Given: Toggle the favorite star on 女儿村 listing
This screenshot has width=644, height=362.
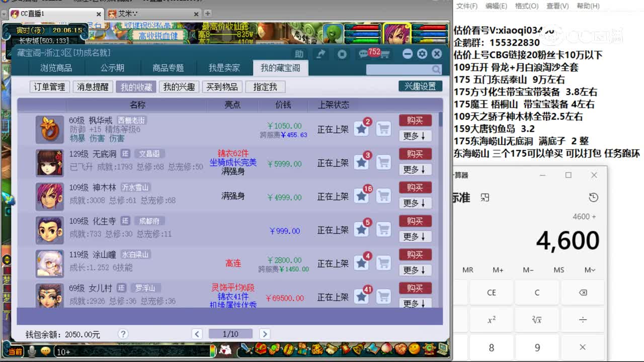Looking at the screenshot, I should pyautogui.click(x=361, y=297).
